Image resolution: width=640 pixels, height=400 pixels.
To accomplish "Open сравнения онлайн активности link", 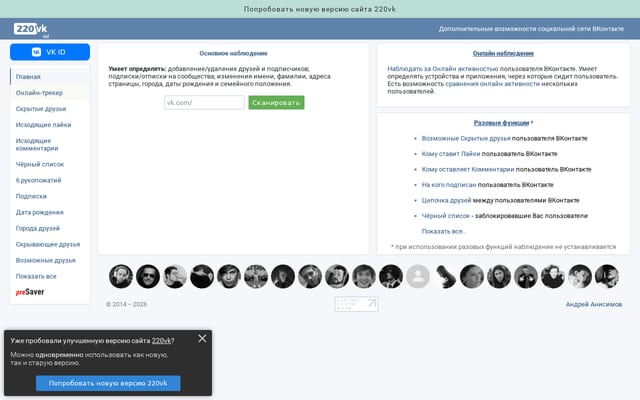I will pyautogui.click(x=492, y=84).
